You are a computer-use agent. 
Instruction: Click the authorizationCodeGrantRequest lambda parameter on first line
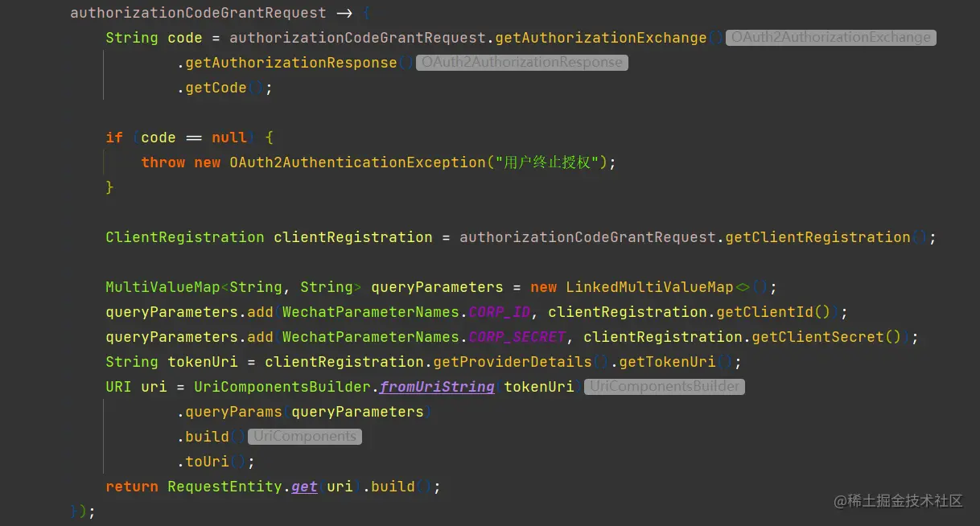199,13
